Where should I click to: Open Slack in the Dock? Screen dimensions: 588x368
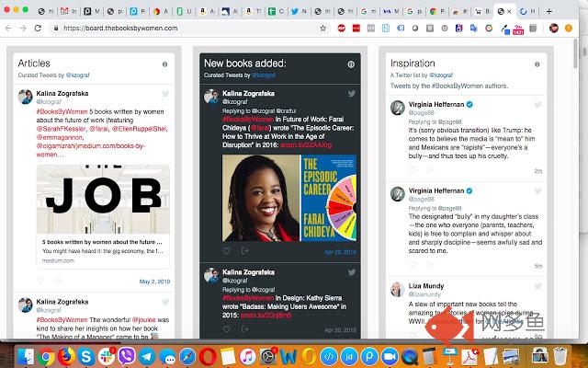[x=107, y=357]
